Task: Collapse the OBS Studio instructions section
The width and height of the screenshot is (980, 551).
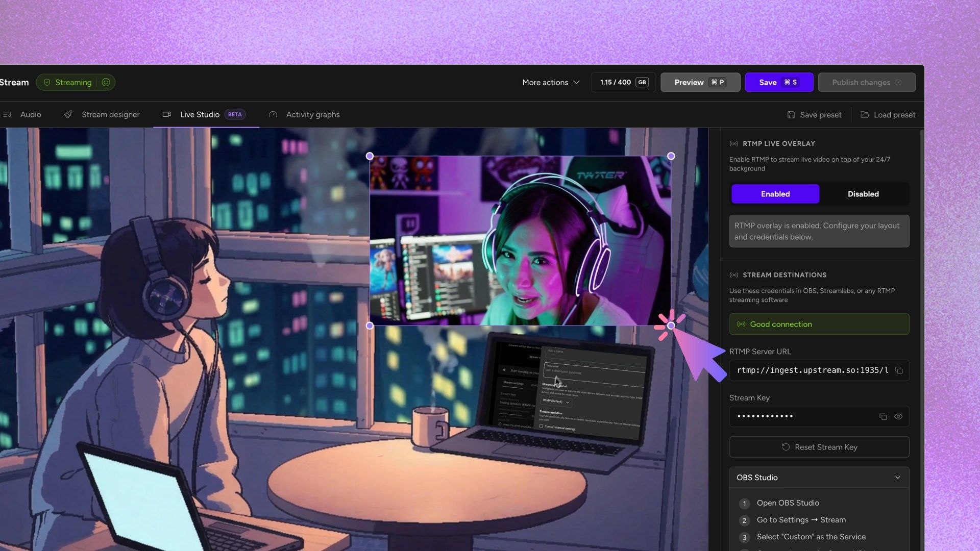Action: click(x=898, y=477)
